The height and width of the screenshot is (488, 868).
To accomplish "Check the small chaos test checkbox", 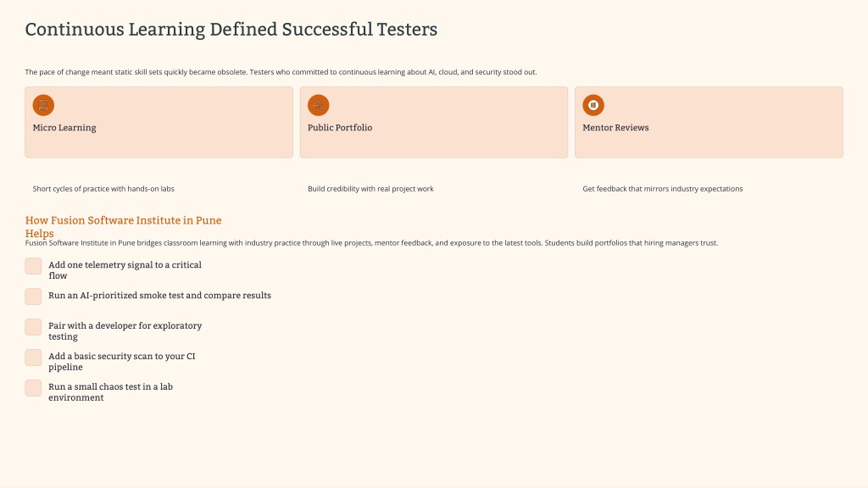I will coord(33,388).
